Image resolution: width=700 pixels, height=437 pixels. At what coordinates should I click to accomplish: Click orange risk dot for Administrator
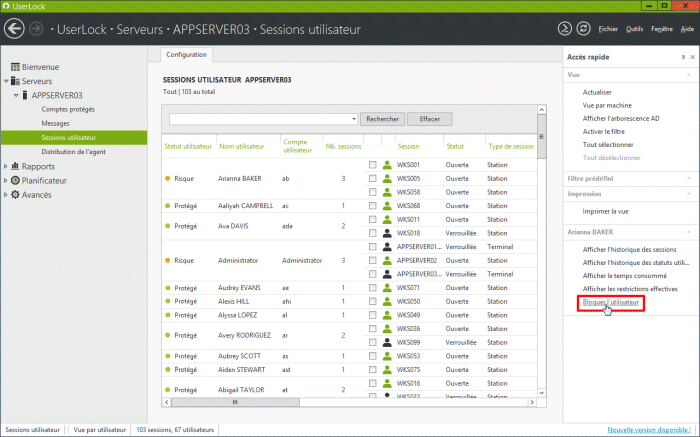tap(168, 260)
